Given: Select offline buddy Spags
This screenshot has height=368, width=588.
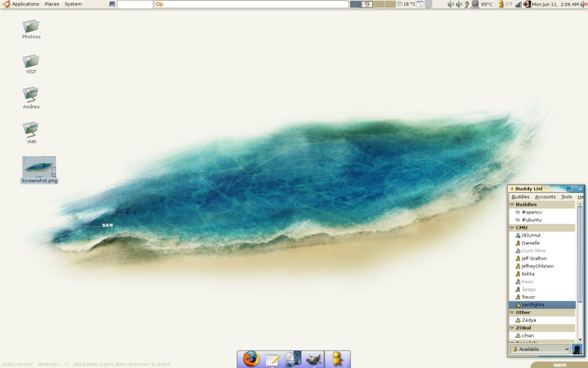Looking at the screenshot, I should tap(542, 290).
